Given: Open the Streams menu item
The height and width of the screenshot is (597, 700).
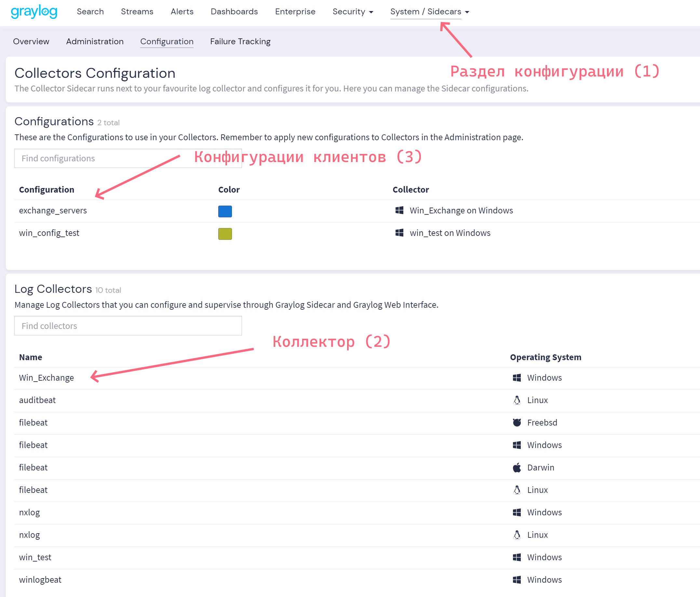Looking at the screenshot, I should 137,12.
